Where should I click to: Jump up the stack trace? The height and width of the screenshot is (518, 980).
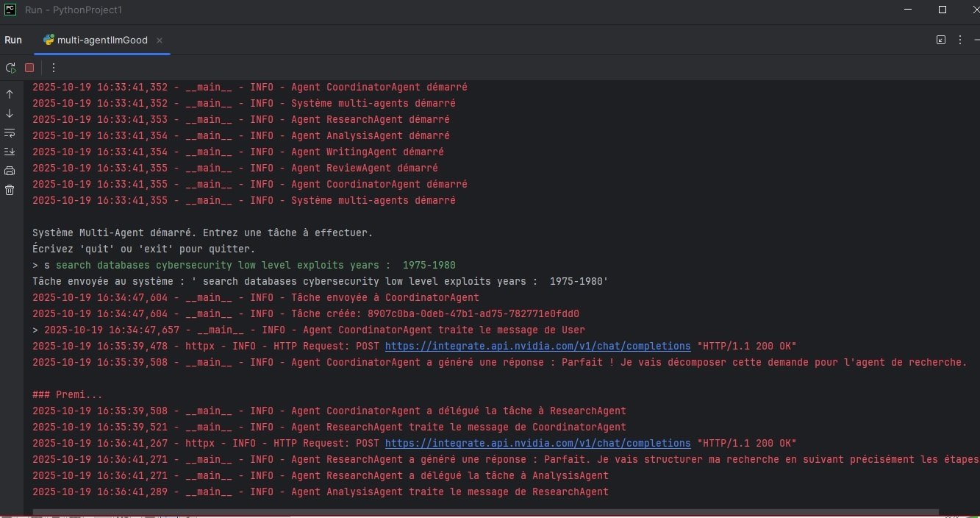[10, 94]
